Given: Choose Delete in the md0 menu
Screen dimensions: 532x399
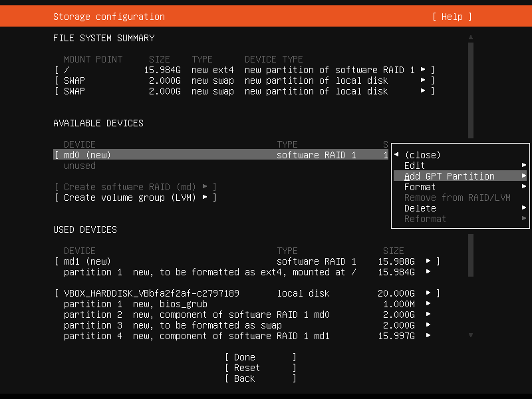Looking at the screenshot, I should (x=460, y=208).
